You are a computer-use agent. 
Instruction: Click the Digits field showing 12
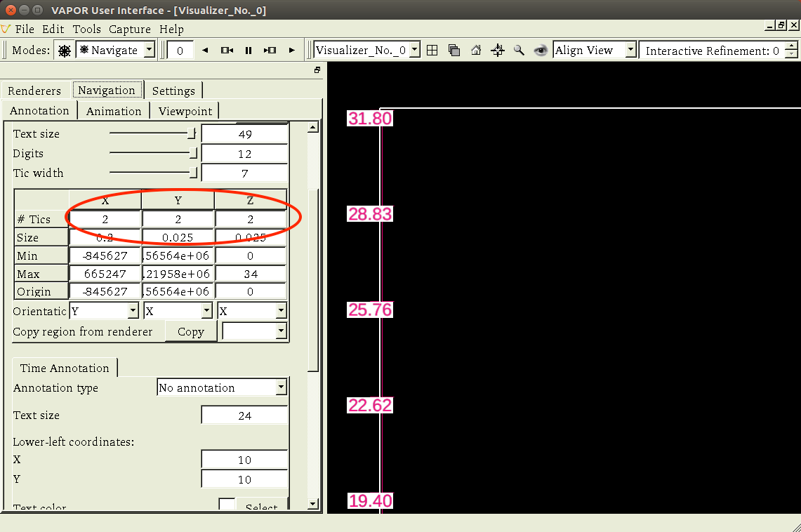click(x=245, y=154)
